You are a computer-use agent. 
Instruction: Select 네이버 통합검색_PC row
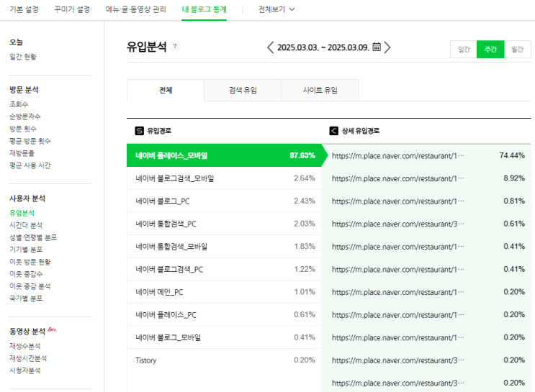click(x=224, y=224)
